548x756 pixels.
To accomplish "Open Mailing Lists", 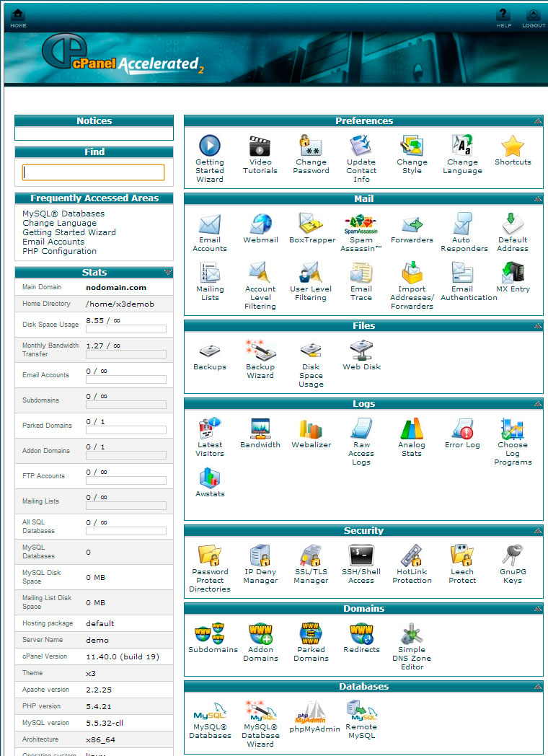I will point(210,273).
